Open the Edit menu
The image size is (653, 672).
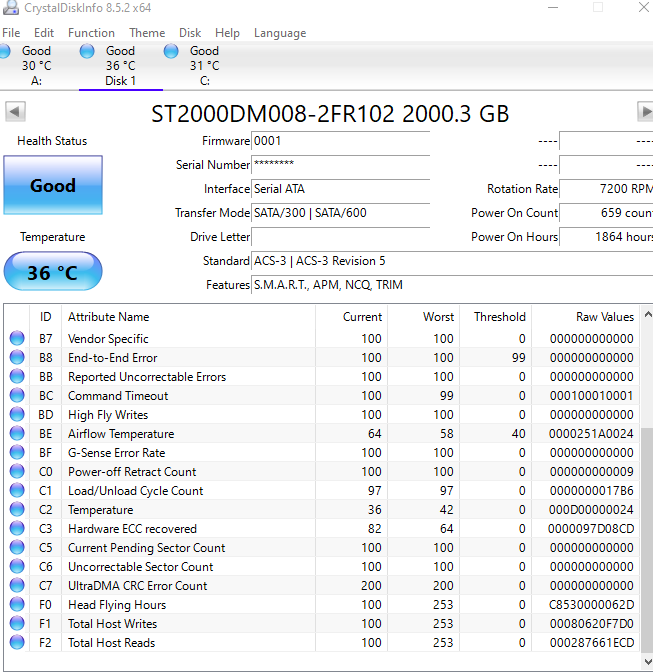click(x=44, y=33)
